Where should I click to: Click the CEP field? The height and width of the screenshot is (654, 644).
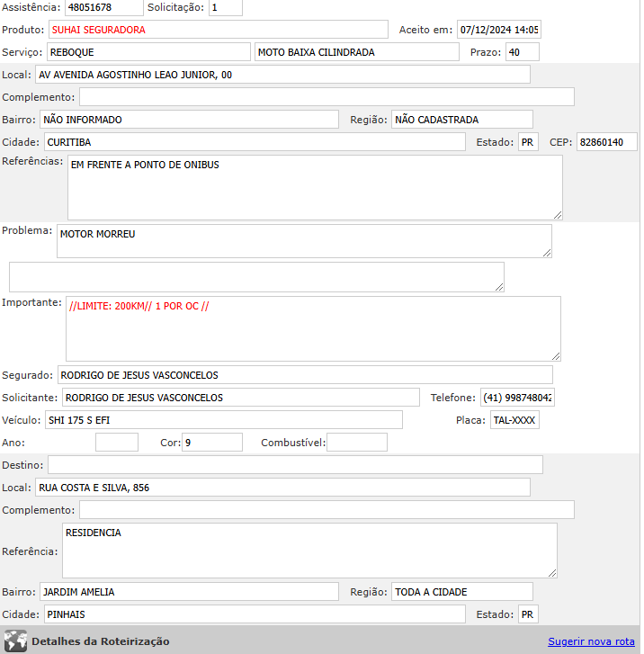click(606, 142)
